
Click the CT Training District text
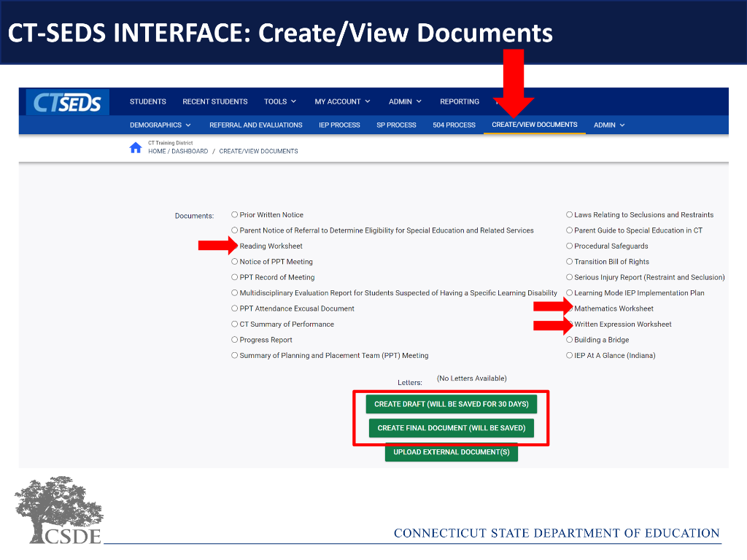pos(170,143)
